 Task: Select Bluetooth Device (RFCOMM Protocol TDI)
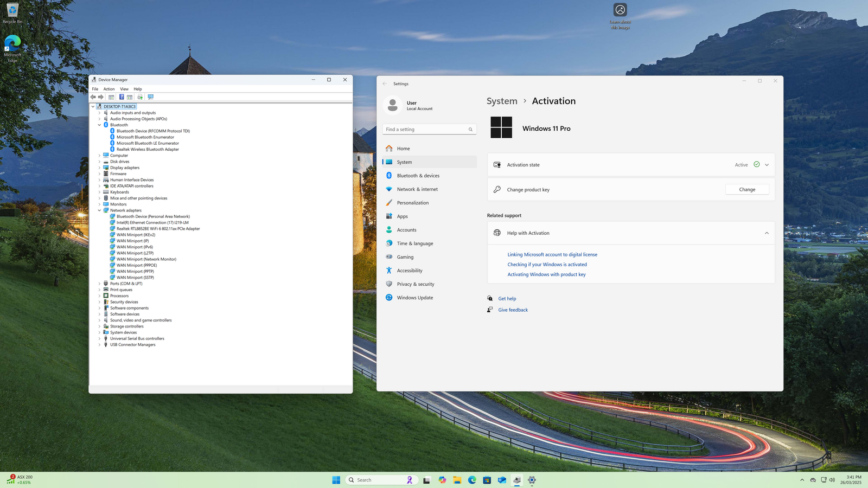153,131
